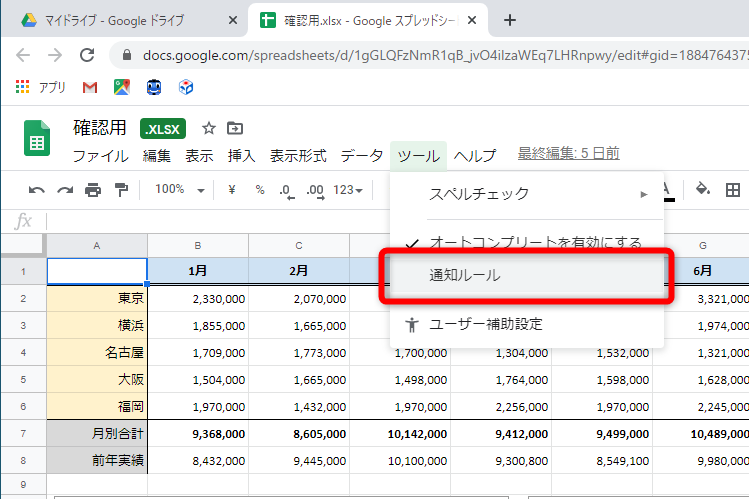The image size is (749, 499).
Task: Select 通知ルール menu item
Action: [527, 275]
